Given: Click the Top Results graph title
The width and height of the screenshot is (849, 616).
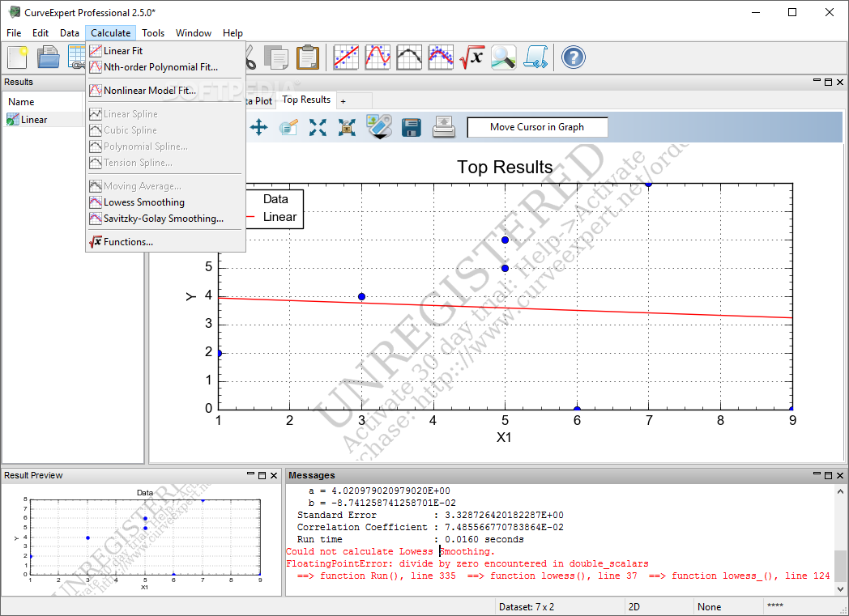Looking at the screenshot, I should (505, 167).
